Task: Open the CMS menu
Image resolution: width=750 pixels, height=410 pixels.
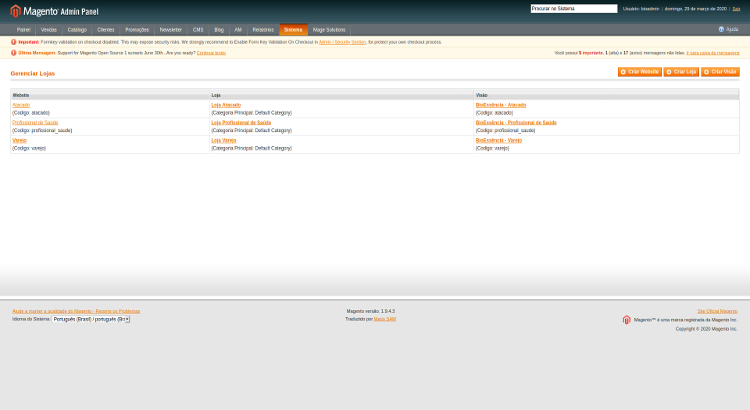Action: pos(198,30)
